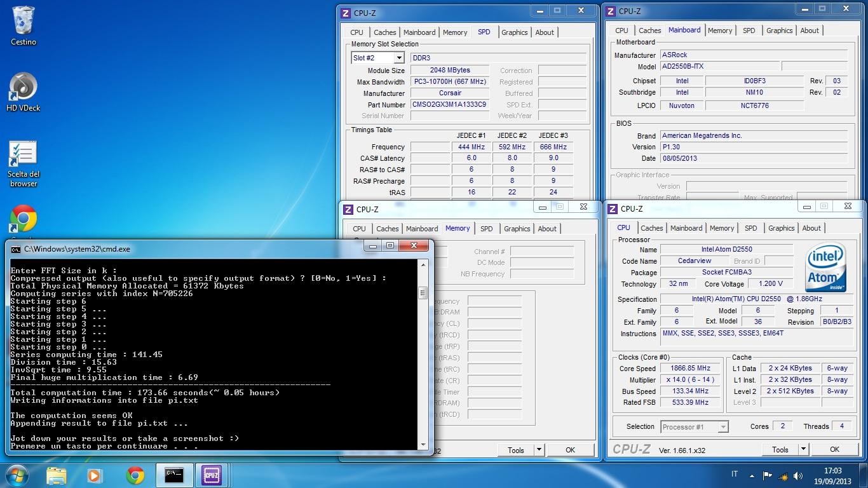Open the memory slot selection dropdown (Slot #2)
The width and height of the screenshot is (868, 488).
tap(399, 58)
